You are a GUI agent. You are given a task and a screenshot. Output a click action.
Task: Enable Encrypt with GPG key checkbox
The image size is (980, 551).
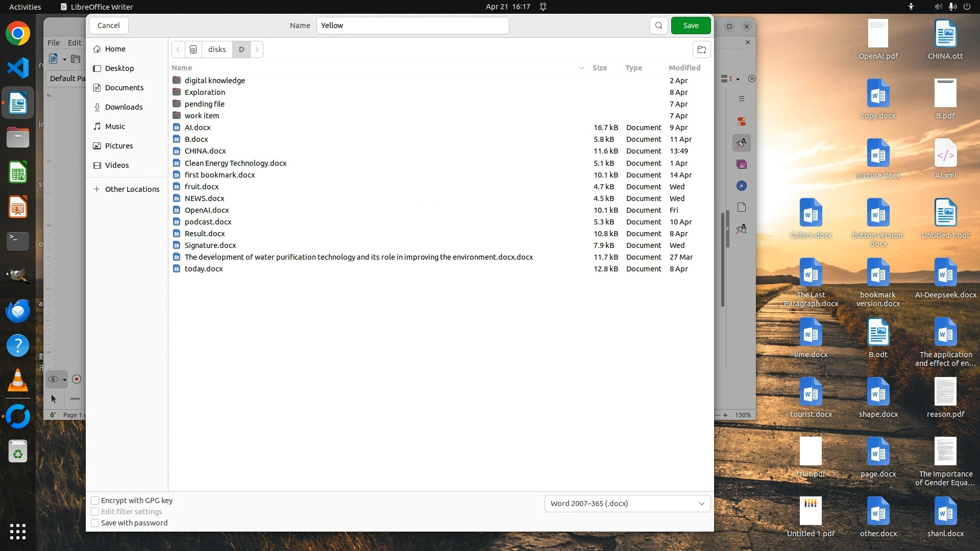[95, 500]
